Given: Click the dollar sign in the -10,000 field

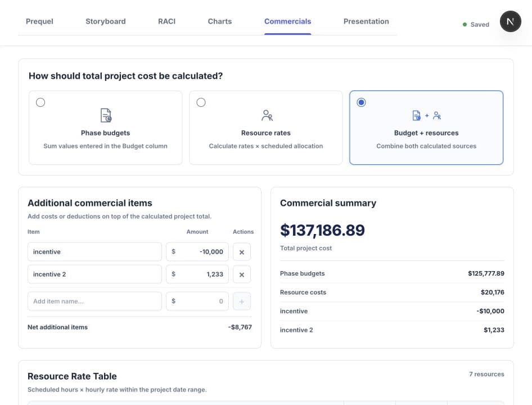Looking at the screenshot, I should click(173, 251).
